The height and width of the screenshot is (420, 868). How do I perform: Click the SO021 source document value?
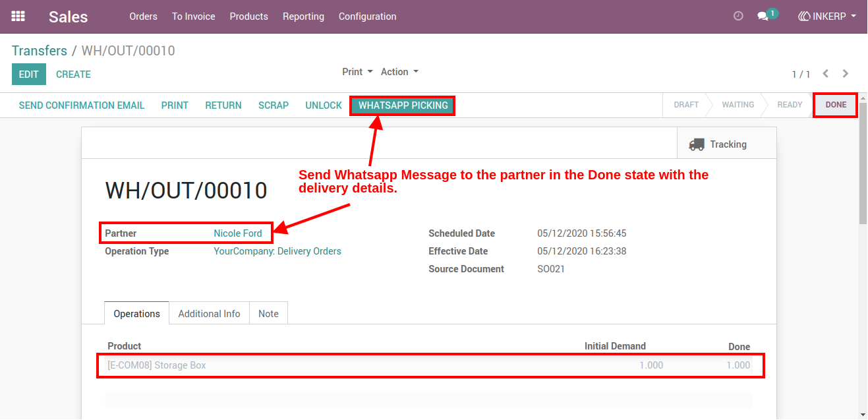[551, 269]
